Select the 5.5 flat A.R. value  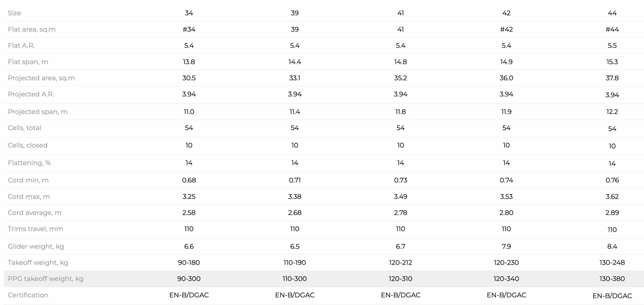[612, 45]
